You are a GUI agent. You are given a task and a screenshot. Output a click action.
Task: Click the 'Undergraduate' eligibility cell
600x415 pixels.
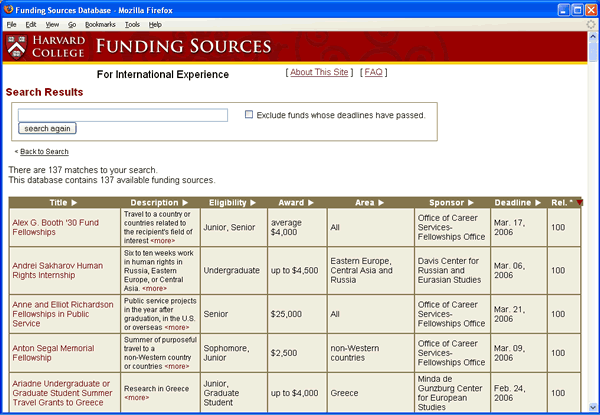[232, 270]
